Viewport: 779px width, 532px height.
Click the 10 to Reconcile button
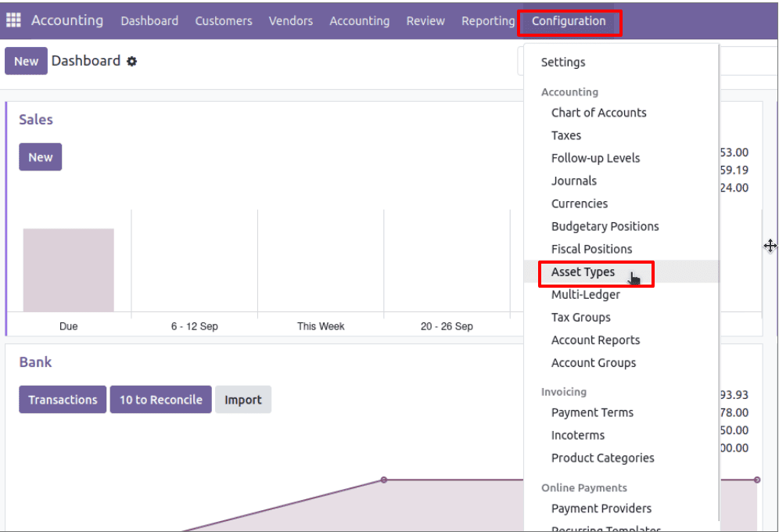(160, 399)
